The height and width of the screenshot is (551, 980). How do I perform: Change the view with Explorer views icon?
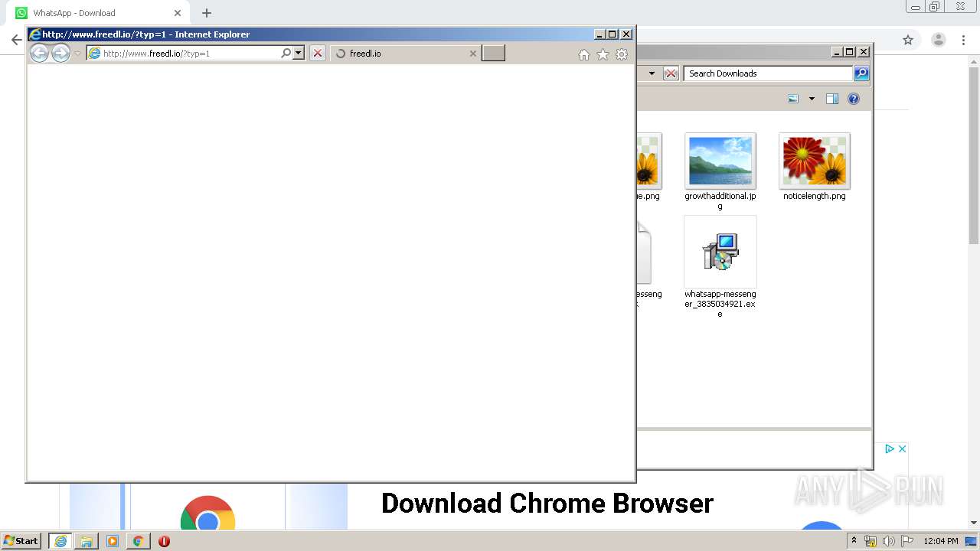793,99
